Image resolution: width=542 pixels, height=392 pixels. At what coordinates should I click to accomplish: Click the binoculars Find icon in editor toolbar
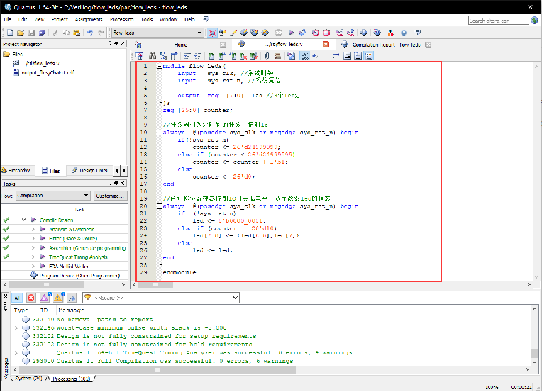tap(153, 55)
